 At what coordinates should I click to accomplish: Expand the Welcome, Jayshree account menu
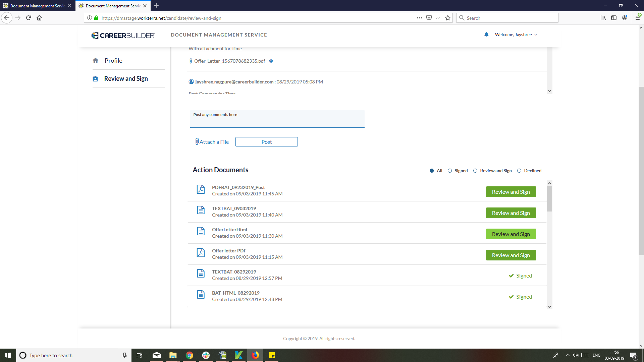515,35
